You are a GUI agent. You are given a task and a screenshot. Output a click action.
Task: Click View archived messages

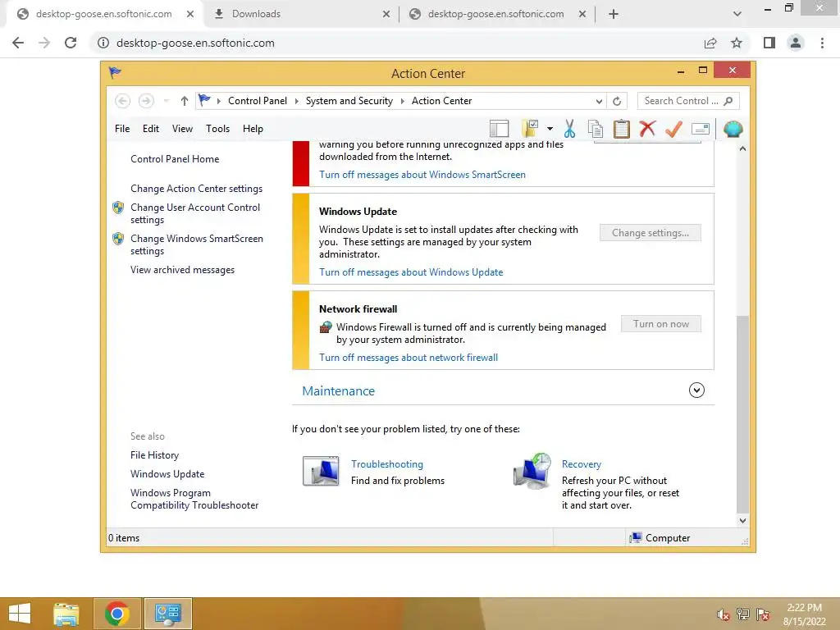[182, 270]
